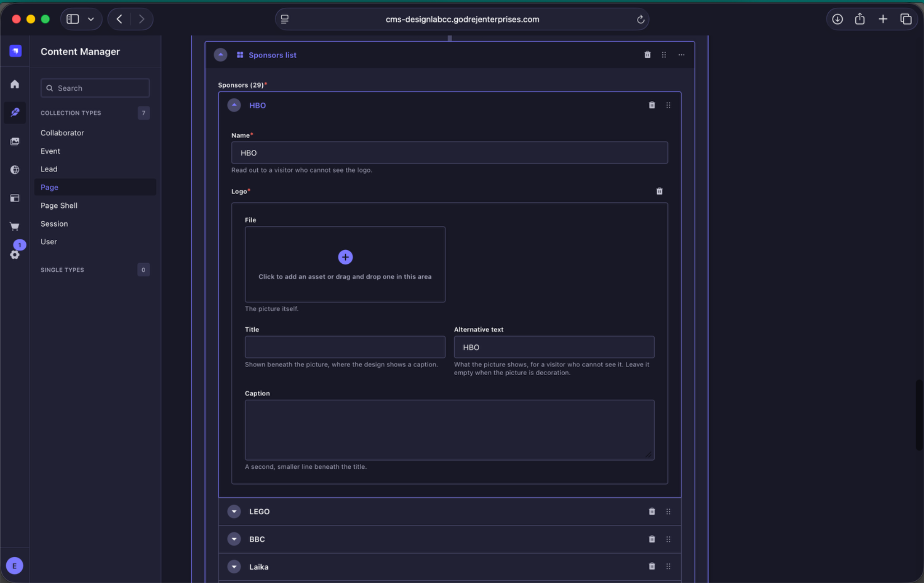Click the plus icon to add asset
Viewport: 924px width, 583px height.
(345, 257)
